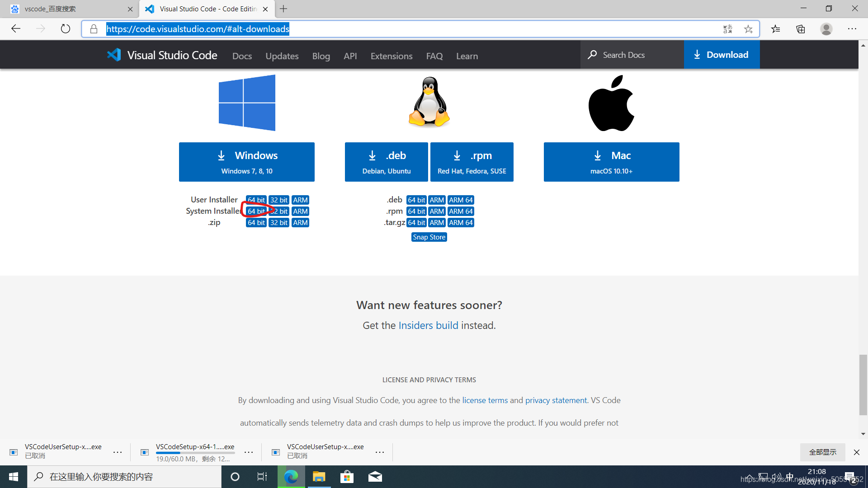Close the Visual Studio Code tab
The image size is (868, 488).
pyautogui.click(x=265, y=9)
